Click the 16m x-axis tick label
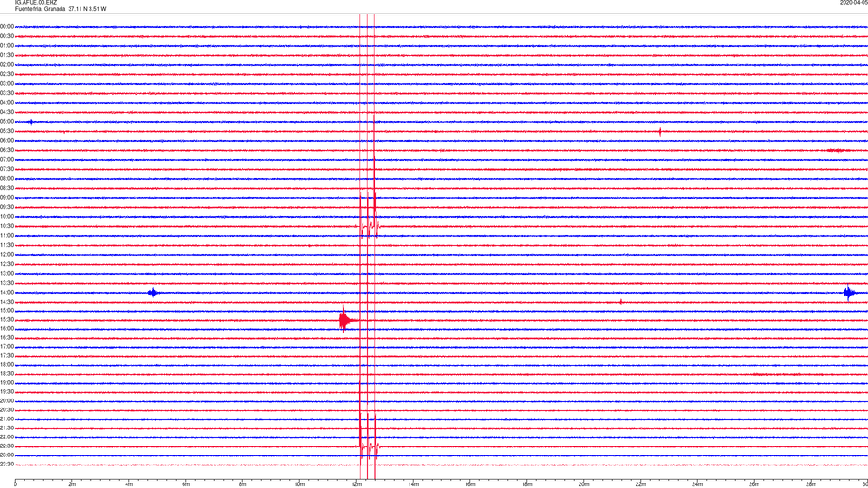This screenshot has width=868, height=488. click(x=469, y=484)
